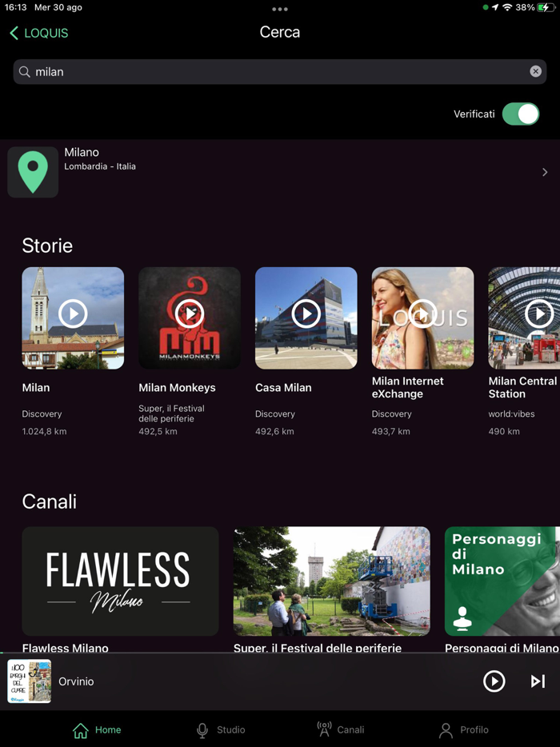Select Super, il Festival delle periferie under Milan Monkeys

click(x=171, y=413)
